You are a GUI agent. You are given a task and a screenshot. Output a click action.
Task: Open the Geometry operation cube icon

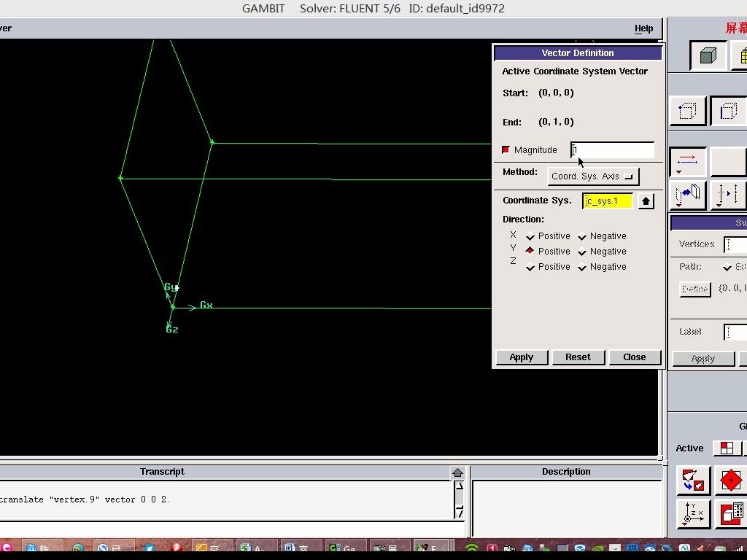tap(708, 55)
